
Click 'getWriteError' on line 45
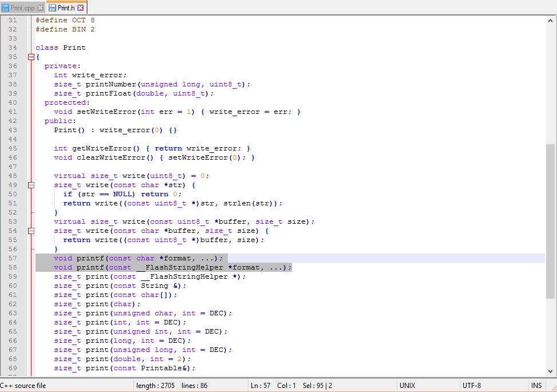point(102,148)
